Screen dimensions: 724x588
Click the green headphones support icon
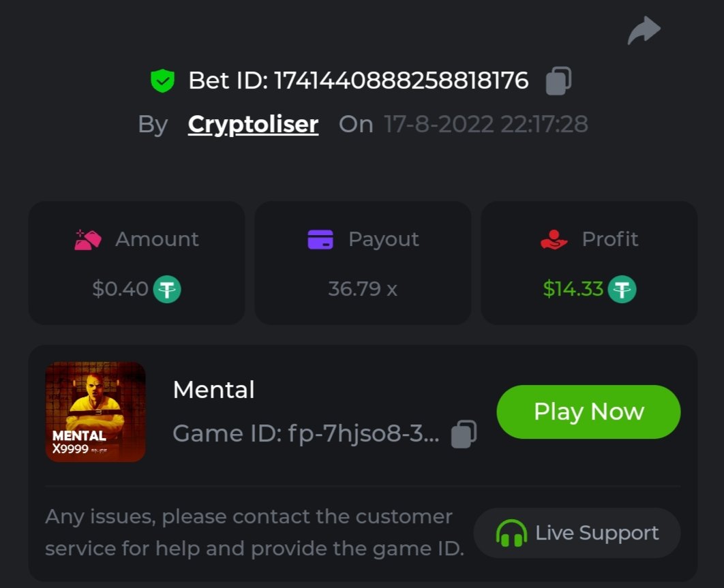coord(511,533)
